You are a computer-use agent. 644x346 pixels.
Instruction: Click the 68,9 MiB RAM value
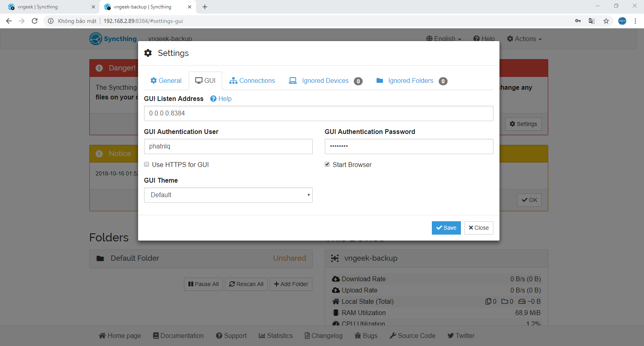tap(528, 313)
